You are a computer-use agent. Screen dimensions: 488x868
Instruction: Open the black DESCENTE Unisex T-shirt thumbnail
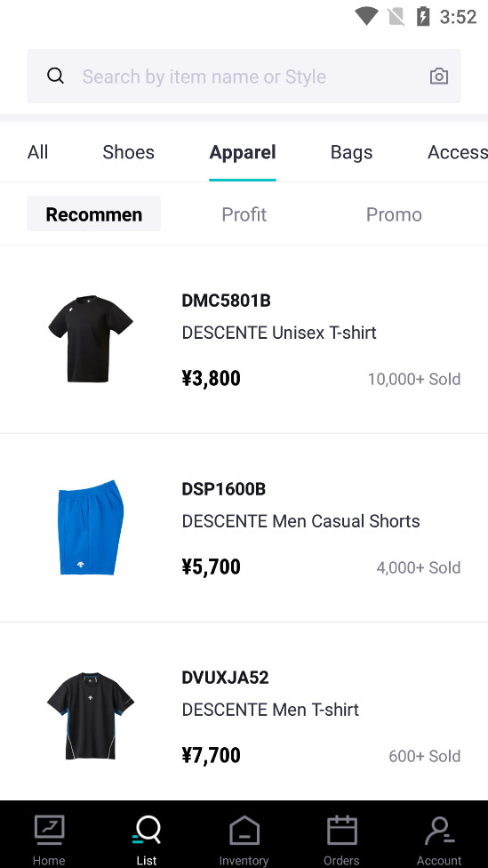pyautogui.click(x=90, y=339)
